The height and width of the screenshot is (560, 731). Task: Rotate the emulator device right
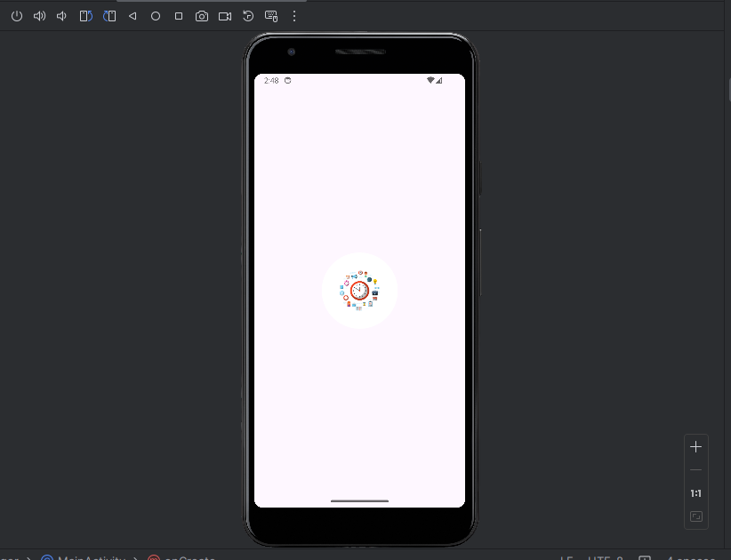[109, 16]
